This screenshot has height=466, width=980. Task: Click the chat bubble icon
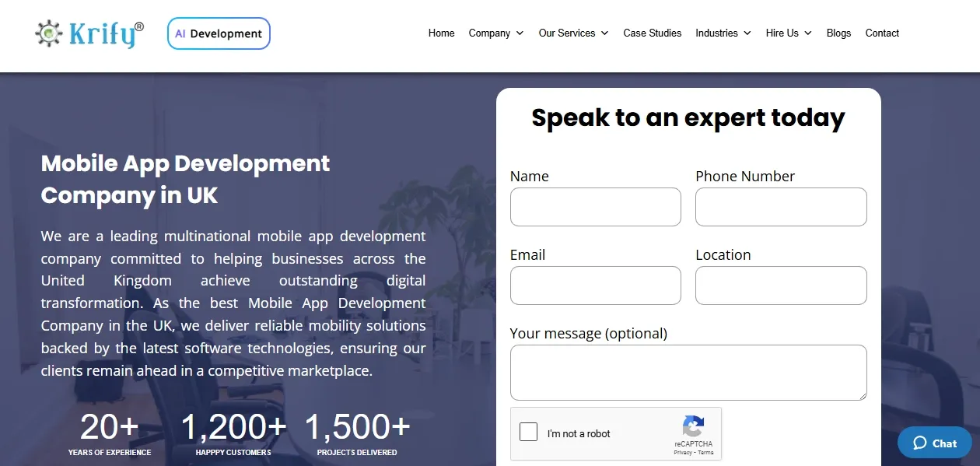(x=920, y=443)
